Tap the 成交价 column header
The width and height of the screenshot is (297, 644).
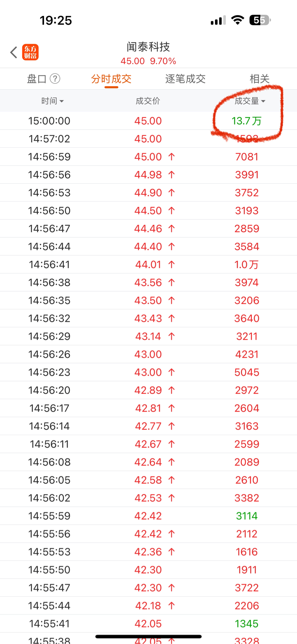pyautogui.click(x=148, y=101)
